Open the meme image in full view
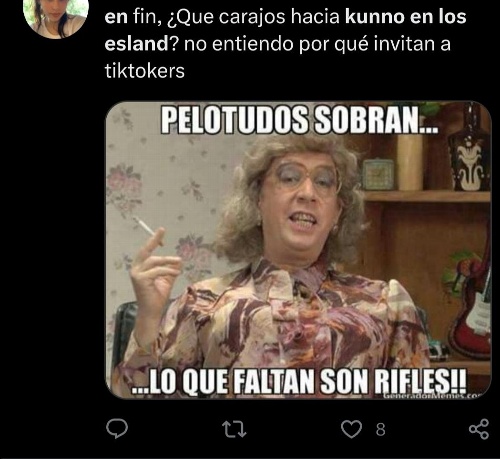 point(299,250)
